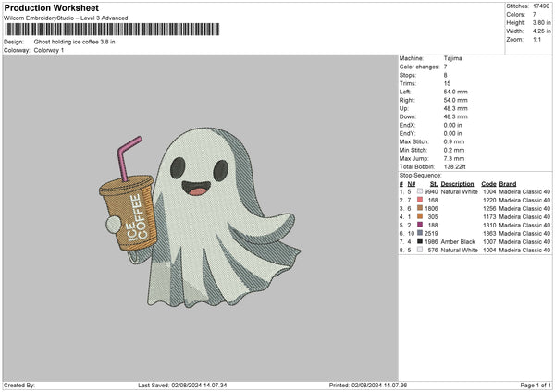Image resolution: width=555 pixels, height=392 pixels.
Task: Click the total bobbin value '138.22ft'
Action: click(455, 166)
